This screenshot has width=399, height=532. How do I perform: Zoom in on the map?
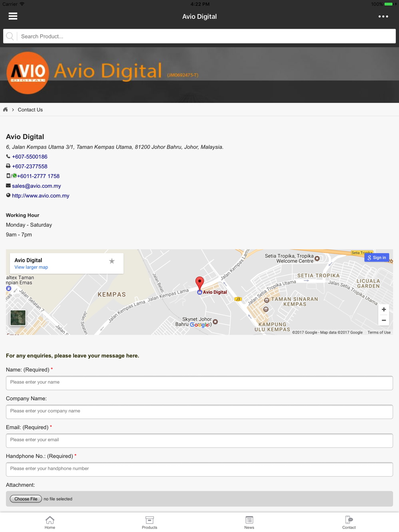[384, 309]
